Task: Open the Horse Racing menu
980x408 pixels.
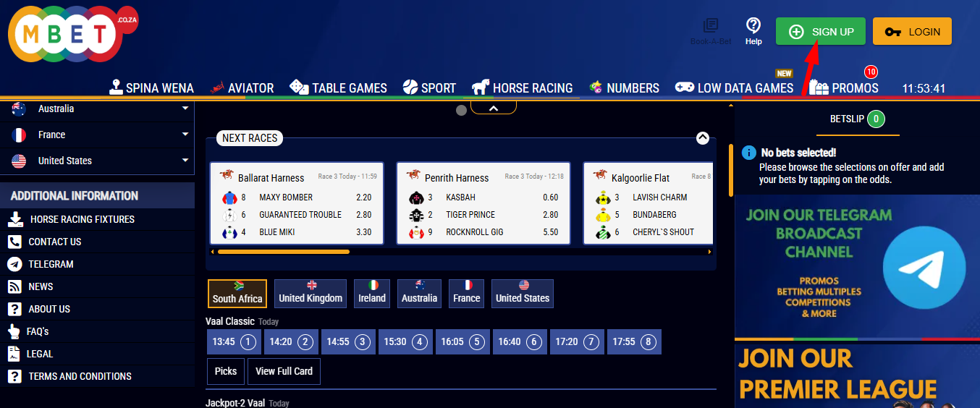Action: tap(523, 88)
